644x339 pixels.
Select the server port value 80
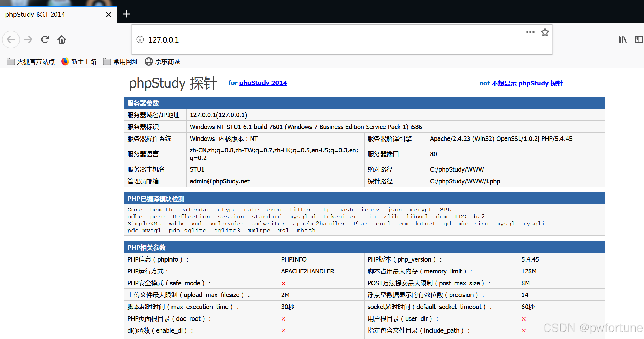pyautogui.click(x=433, y=154)
